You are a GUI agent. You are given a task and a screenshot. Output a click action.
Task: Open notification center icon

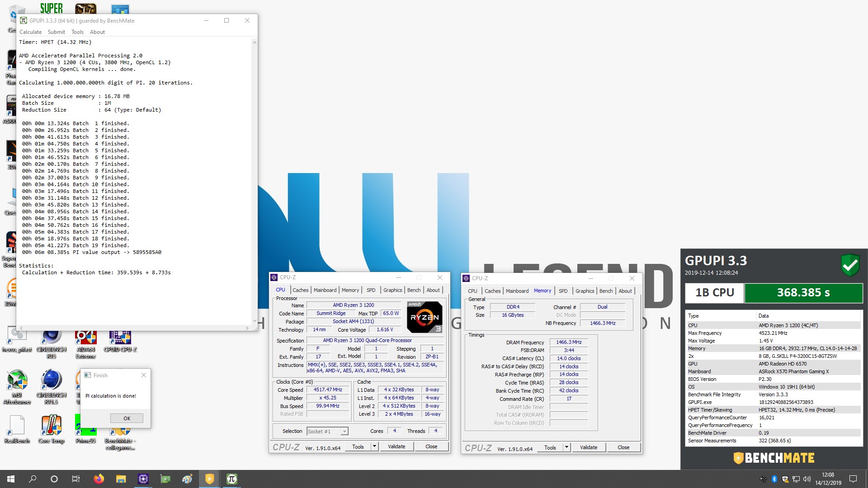(x=853, y=479)
